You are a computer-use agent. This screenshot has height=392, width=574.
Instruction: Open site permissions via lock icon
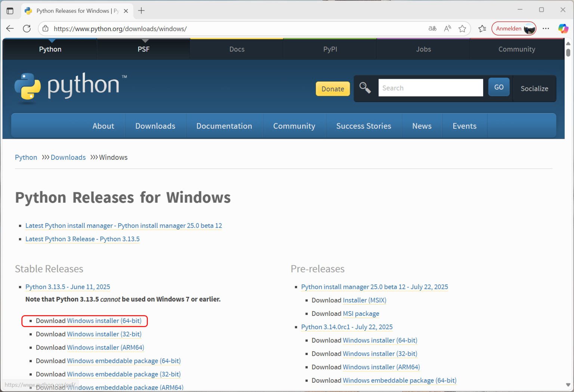pos(45,28)
